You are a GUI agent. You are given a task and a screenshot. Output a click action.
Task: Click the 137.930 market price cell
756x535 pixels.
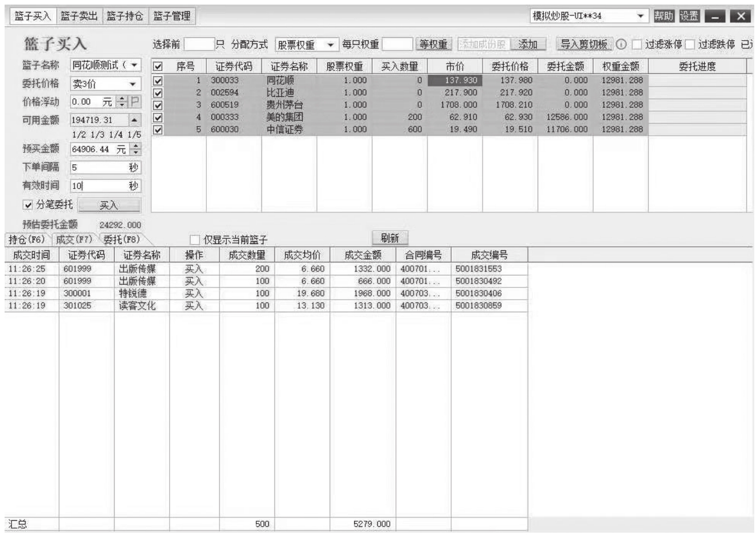(x=455, y=81)
